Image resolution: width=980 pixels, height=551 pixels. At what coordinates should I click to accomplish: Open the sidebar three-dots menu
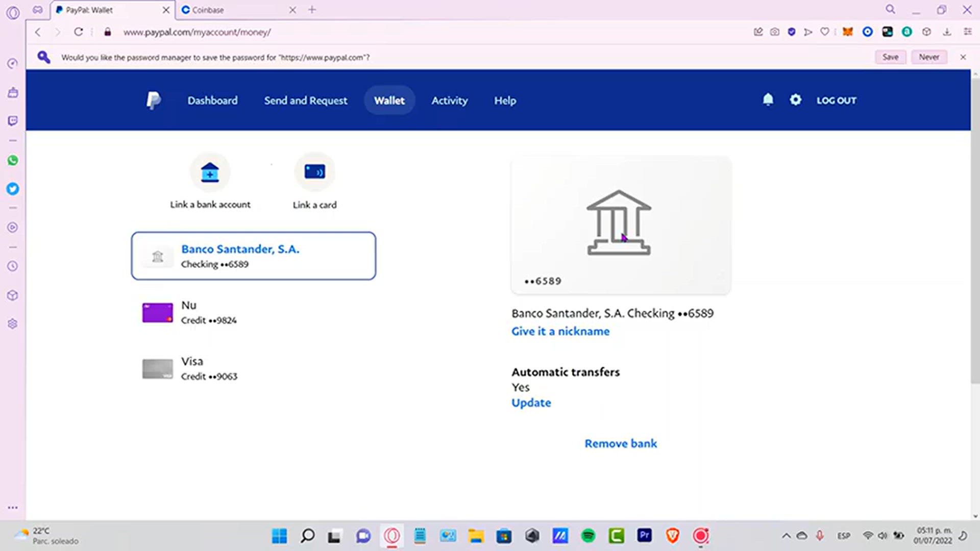pos(13,508)
